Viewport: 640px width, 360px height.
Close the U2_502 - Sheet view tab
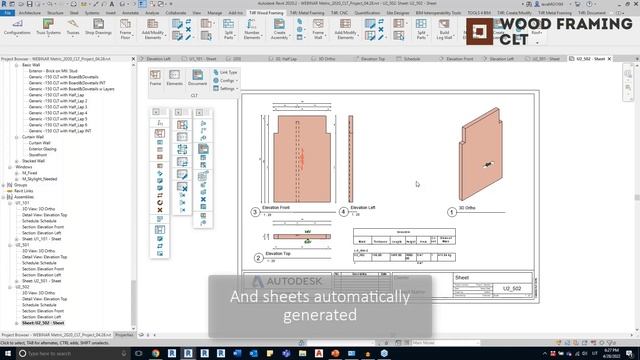[x=609, y=59]
